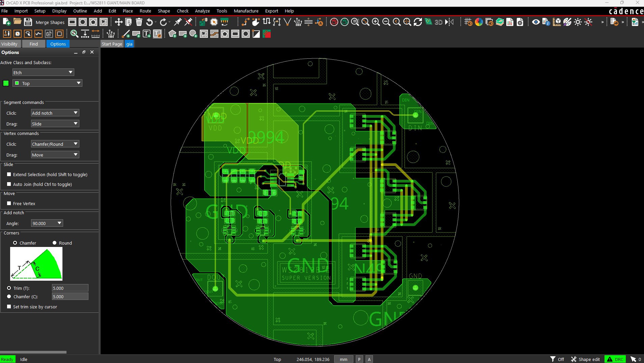Select the Round corners radio button
This screenshot has height=363, width=644.
pos(54,243)
